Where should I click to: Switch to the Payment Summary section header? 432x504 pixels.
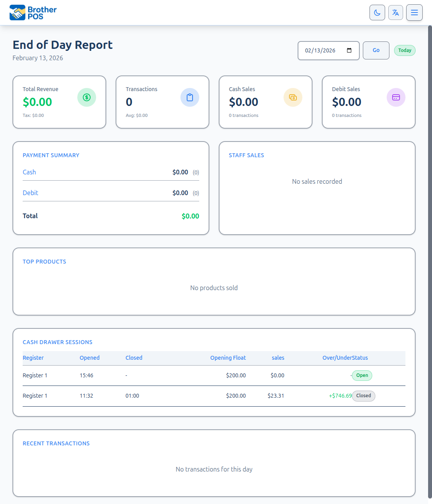(51, 155)
